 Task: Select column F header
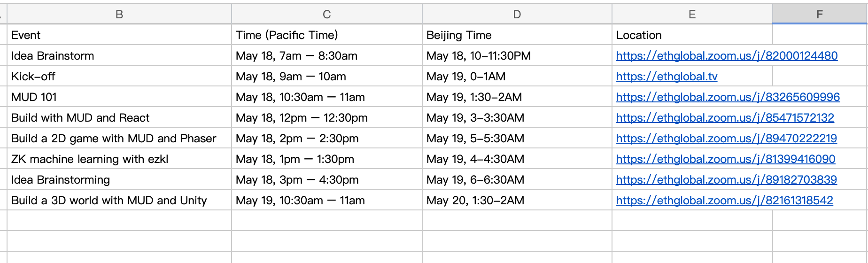click(819, 15)
